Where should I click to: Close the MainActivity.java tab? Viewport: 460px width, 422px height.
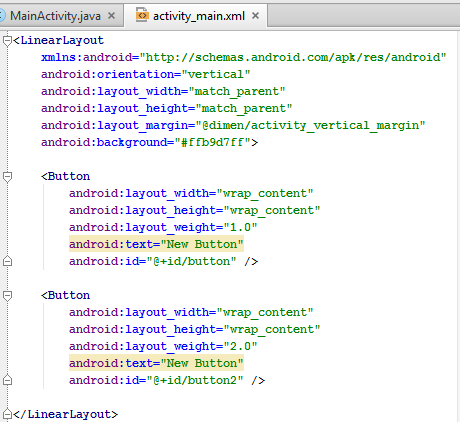(112, 15)
